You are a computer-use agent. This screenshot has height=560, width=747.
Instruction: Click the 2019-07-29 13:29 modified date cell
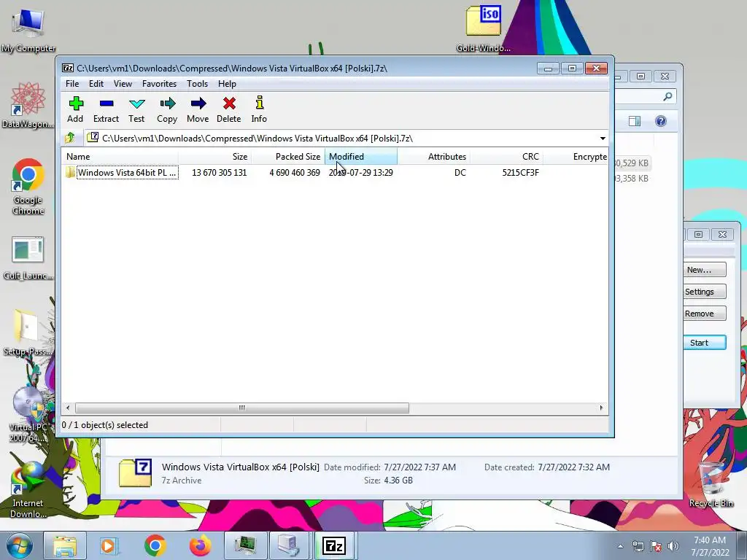click(x=360, y=172)
